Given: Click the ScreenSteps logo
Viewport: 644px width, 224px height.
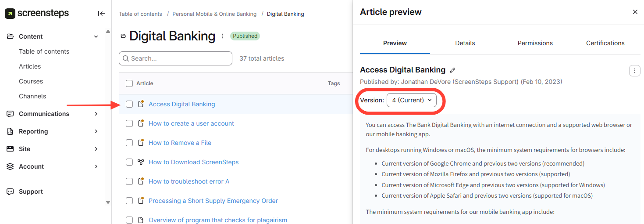Looking at the screenshot, I should pos(37,14).
